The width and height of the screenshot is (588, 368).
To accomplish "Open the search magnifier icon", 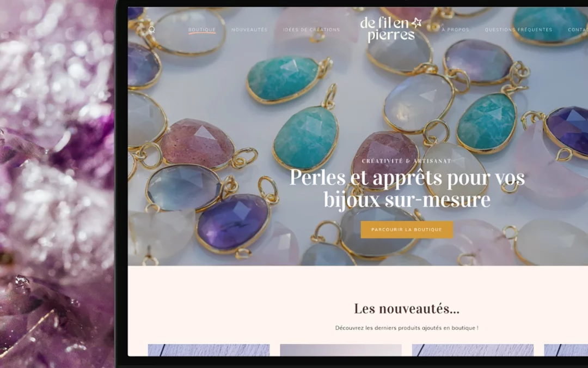I will 151,29.
